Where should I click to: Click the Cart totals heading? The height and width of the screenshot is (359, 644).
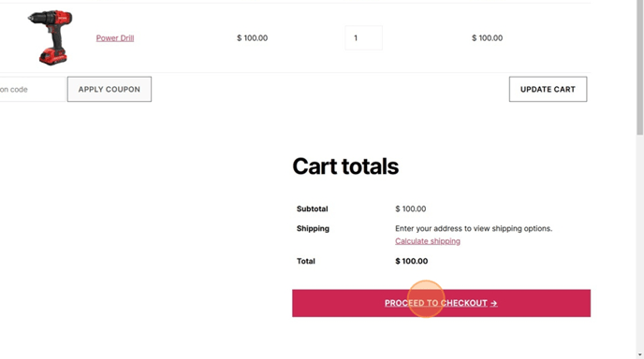coord(345,166)
